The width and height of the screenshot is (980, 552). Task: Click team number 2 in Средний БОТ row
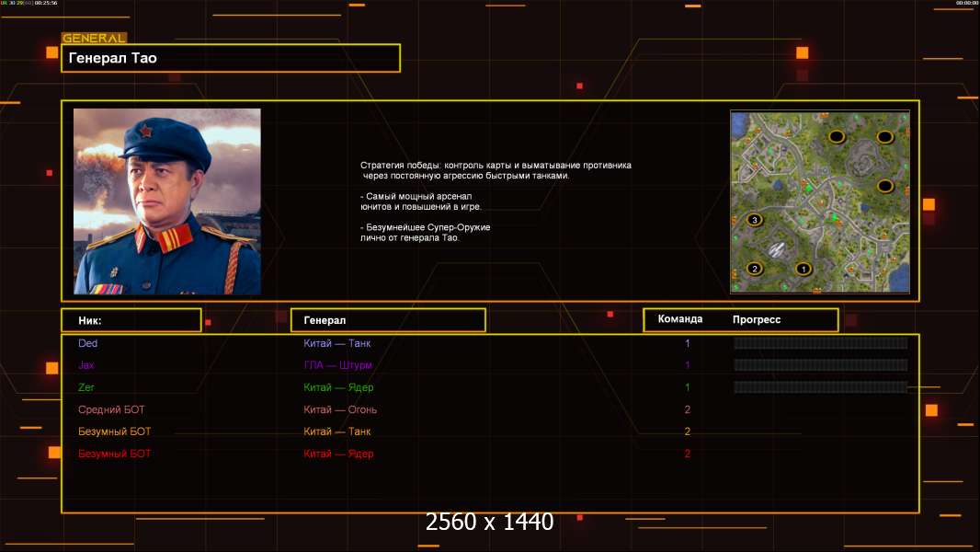687,409
